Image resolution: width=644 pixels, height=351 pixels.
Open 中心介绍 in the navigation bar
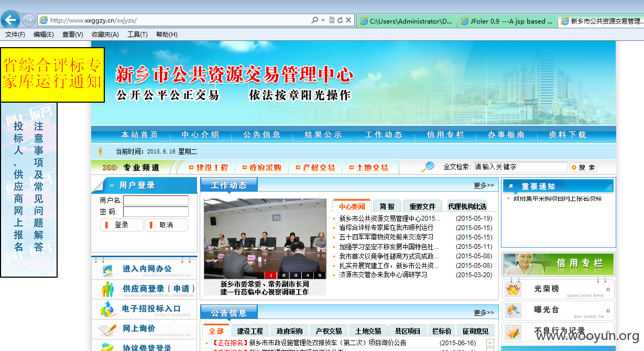(201, 135)
